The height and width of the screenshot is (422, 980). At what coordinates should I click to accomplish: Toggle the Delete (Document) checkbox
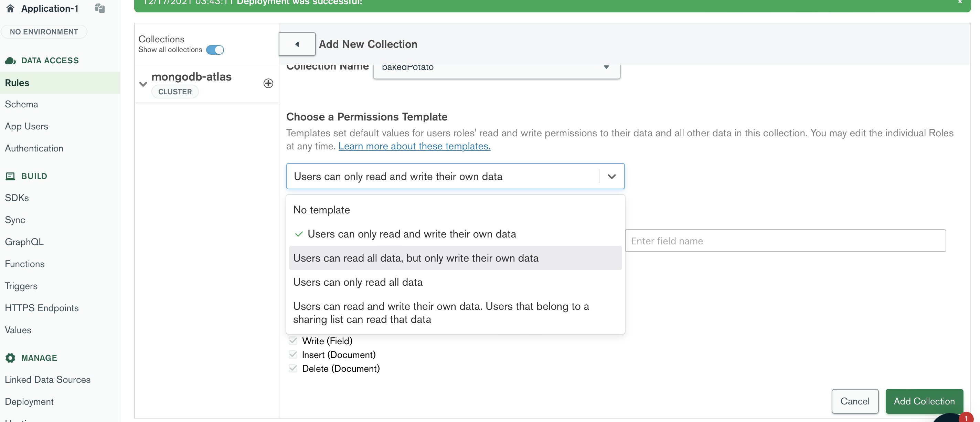(293, 368)
